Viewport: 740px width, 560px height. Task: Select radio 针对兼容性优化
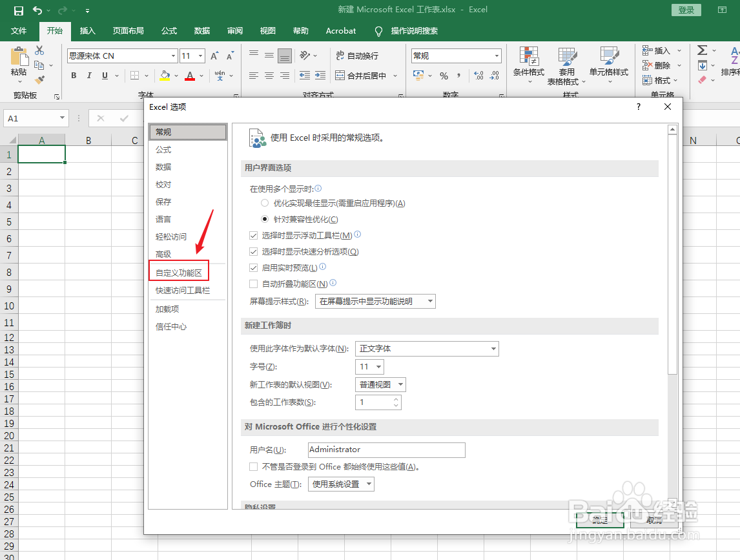pyautogui.click(x=265, y=219)
